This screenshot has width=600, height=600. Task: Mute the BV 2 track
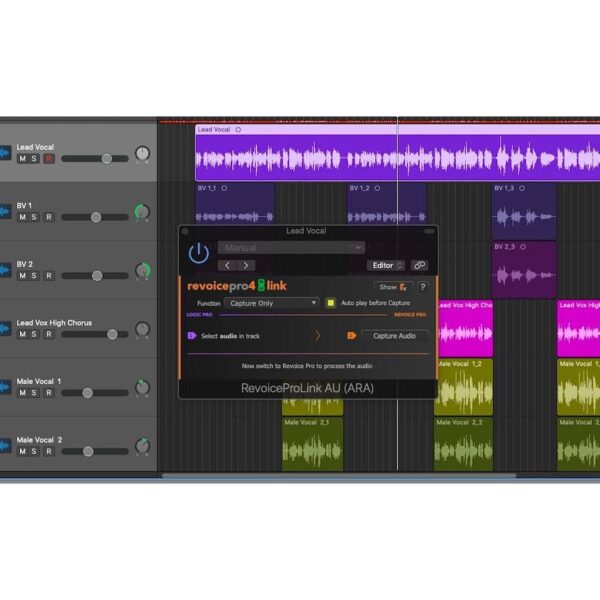(23, 276)
